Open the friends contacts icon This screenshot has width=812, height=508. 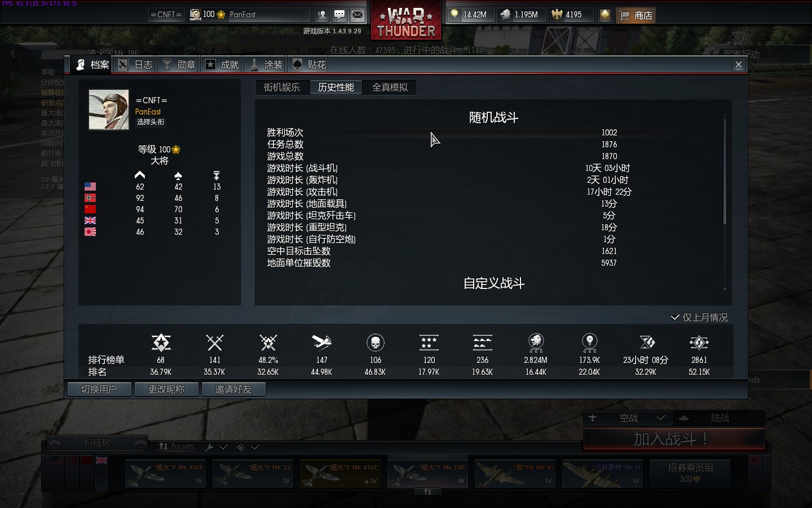322,15
